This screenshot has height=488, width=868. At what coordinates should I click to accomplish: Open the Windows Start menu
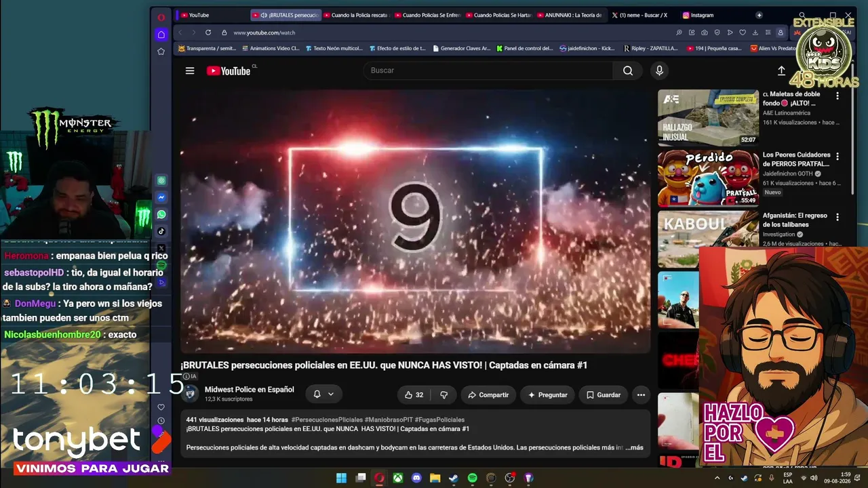342,478
